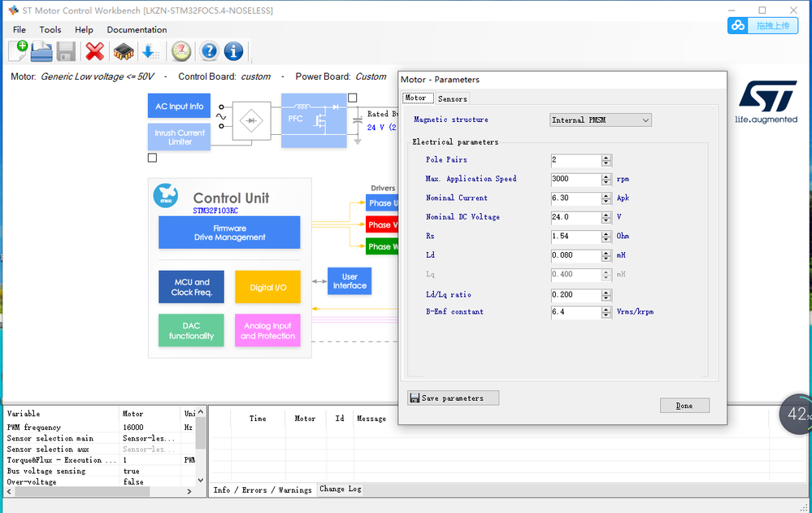This screenshot has width=812, height=513.
Task: Increase Pole Pairs with the up arrow
Action: click(x=606, y=157)
